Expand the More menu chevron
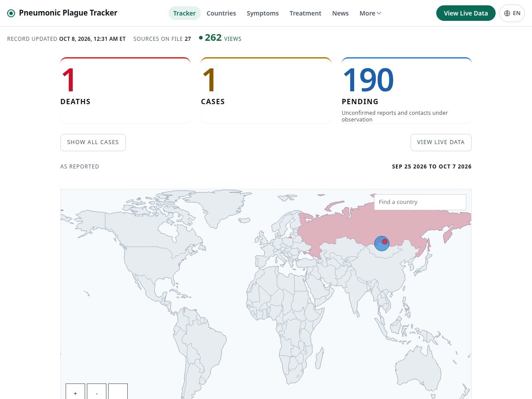The image size is (532, 399). coord(379,13)
